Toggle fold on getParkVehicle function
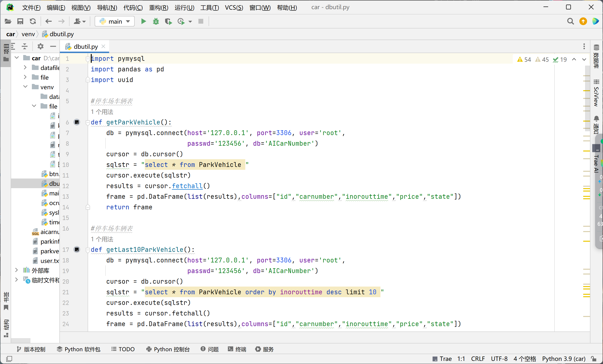 tap(88, 122)
